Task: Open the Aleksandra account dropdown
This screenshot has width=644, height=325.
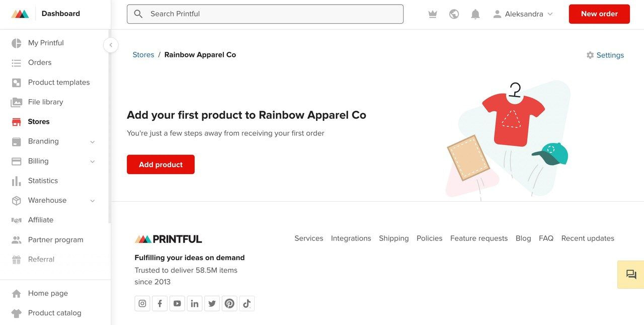Action: [523, 14]
